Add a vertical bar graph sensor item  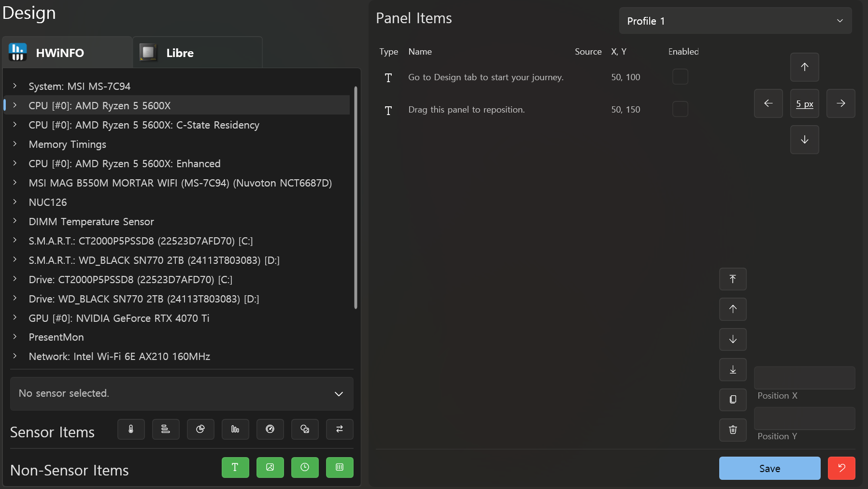[235, 429]
